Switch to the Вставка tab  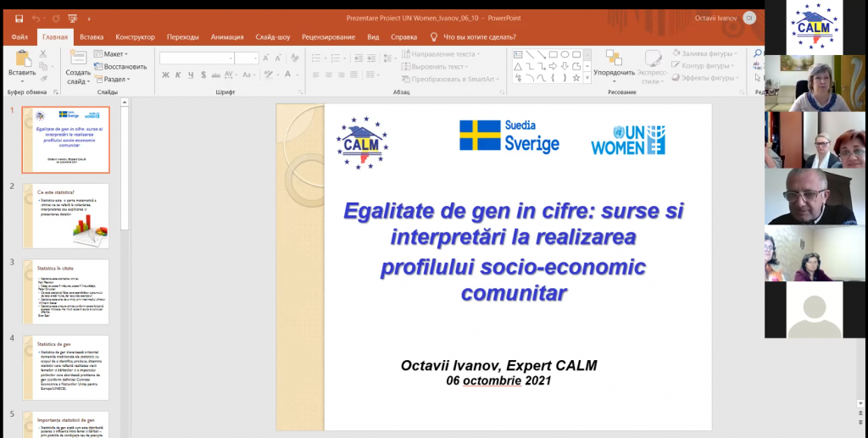[x=92, y=37]
